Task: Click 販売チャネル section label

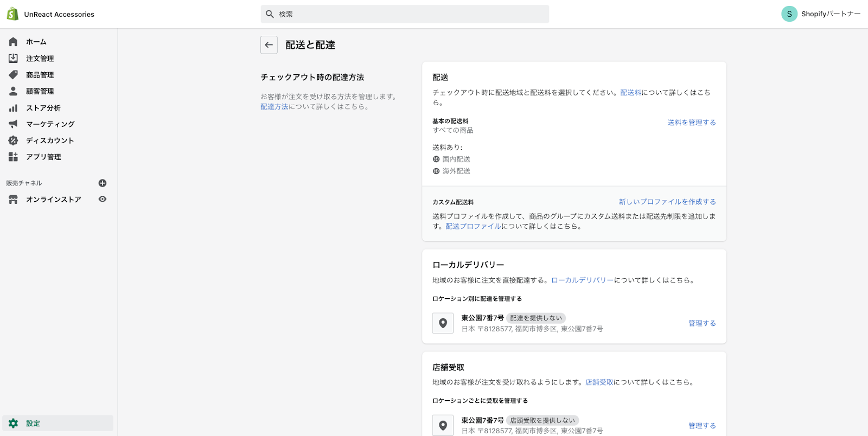Action: pos(24,183)
